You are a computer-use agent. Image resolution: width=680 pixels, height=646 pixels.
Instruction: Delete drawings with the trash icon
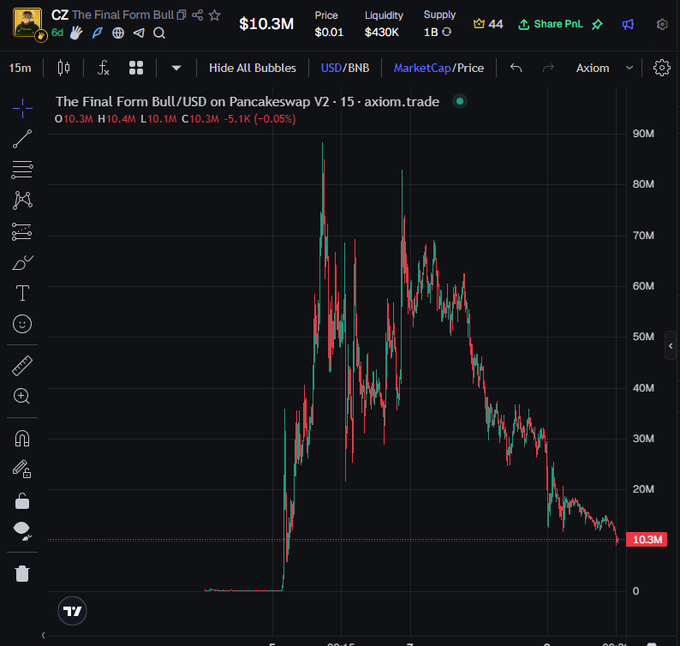click(22, 573)
